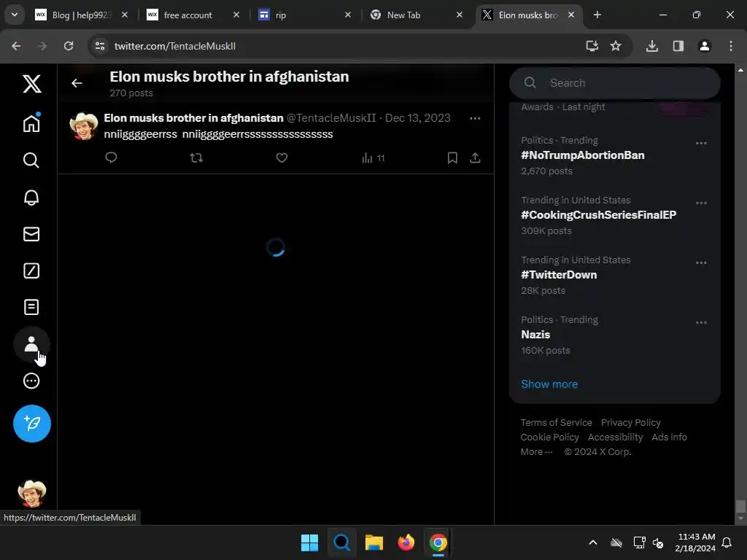Image resolution: width=747 pixels, height=560 pixels.
Task: View site information icon in address bar
Action: coord(100,46)
